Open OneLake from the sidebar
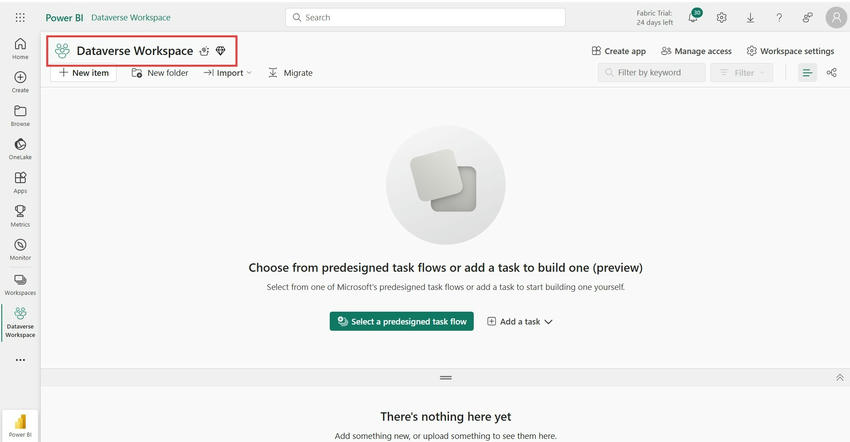This screenshot has height=442, width=850. [20, 150]
